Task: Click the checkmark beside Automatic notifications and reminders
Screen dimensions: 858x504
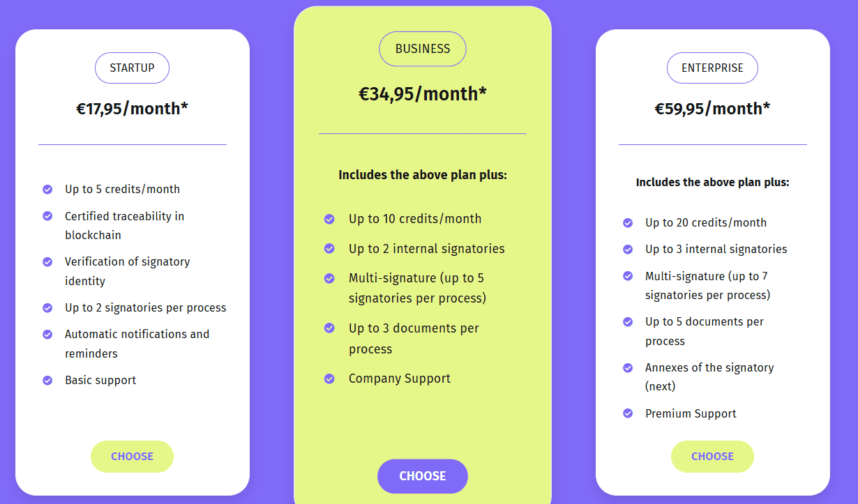Action: point(47,334)
